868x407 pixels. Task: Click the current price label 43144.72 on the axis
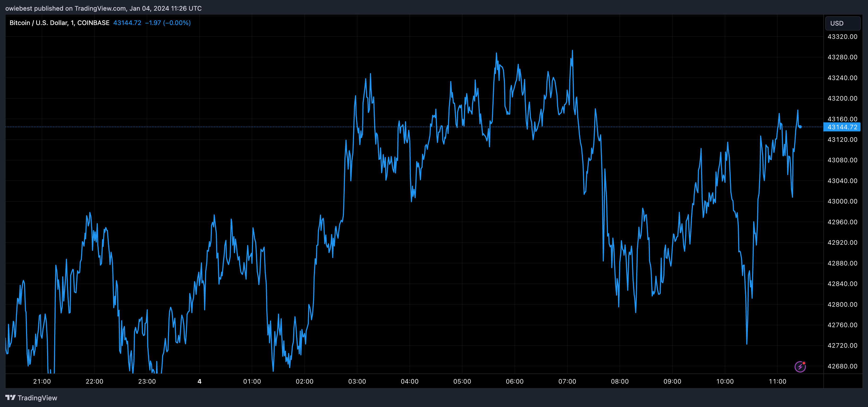[842, 127]
